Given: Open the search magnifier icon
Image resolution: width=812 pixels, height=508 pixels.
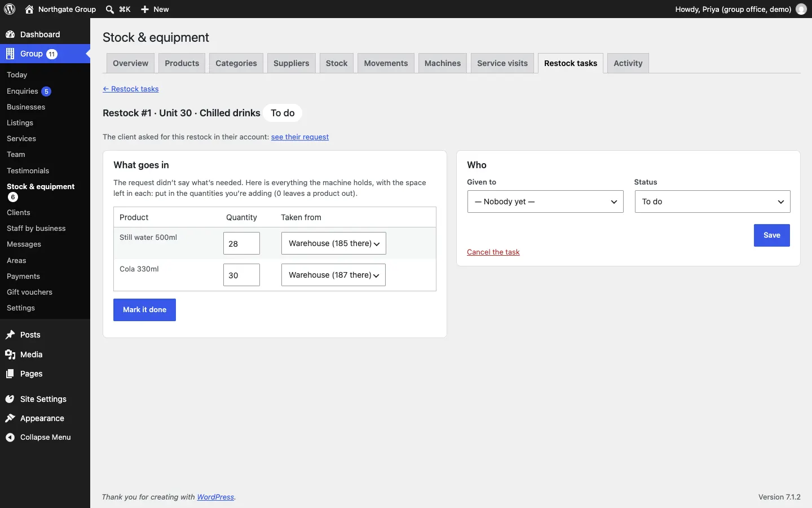Looking at the screenshot, I should (110, 9).
